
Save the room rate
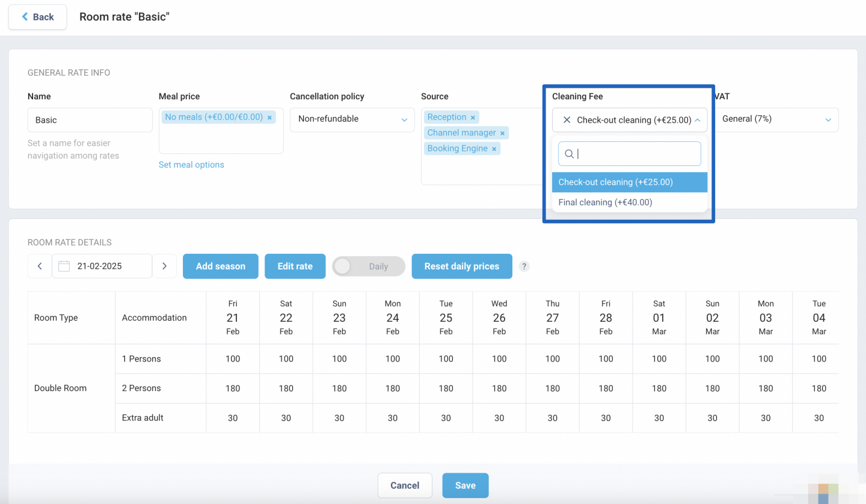[465, 485]
